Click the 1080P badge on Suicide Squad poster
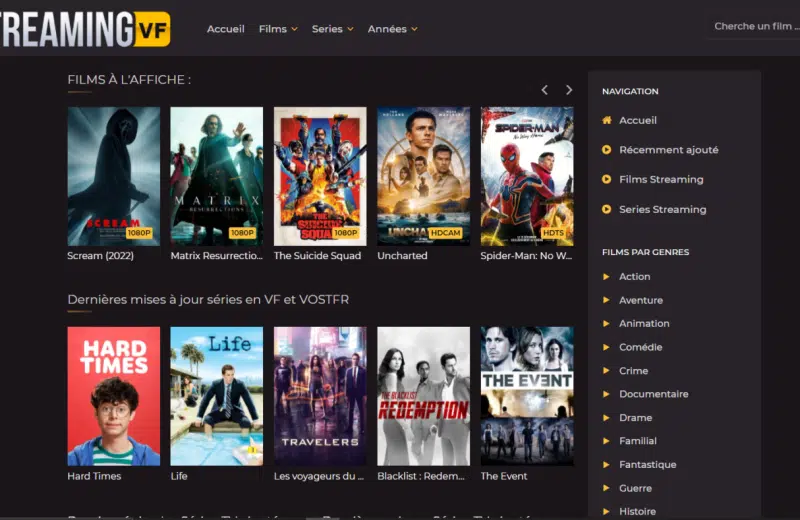 [x=345, y=233]
